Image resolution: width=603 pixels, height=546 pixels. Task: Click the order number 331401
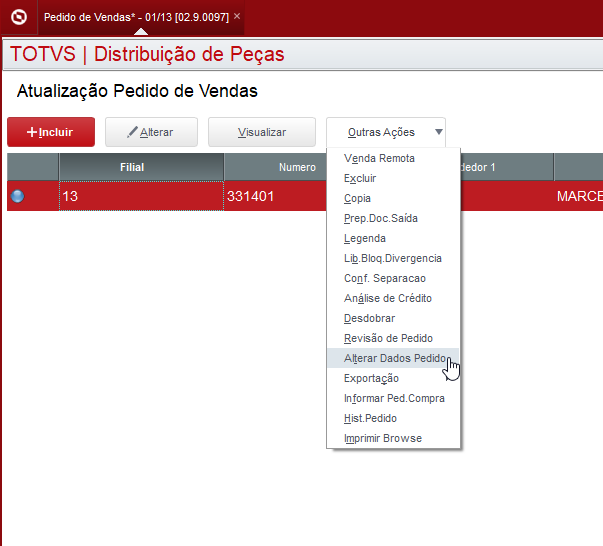pyautogui.click(x=250, y=196)
